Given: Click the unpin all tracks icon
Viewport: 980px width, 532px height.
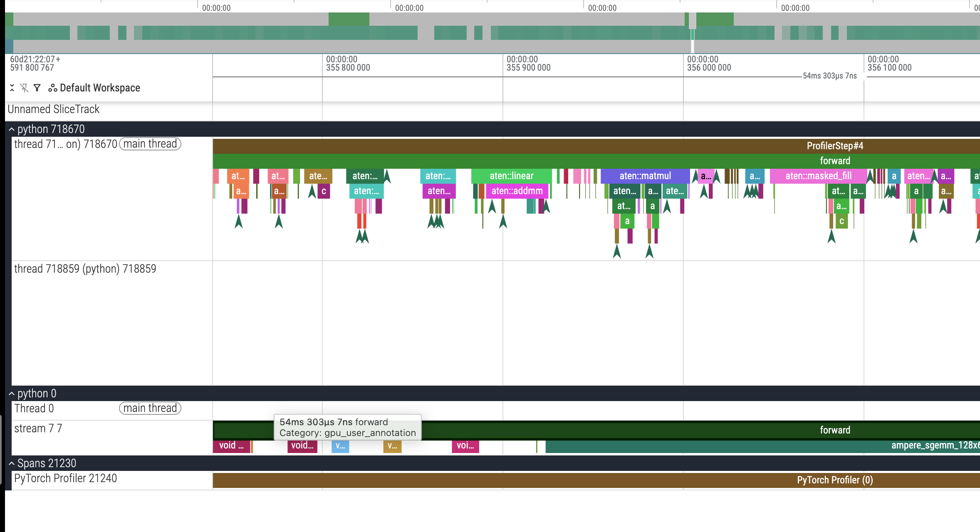Looking at the screenshot, I should [25, 88].
